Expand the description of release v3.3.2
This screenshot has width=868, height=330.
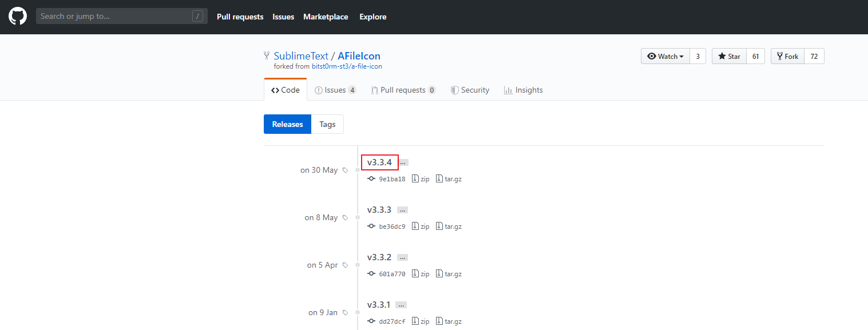tap(402, 257)
